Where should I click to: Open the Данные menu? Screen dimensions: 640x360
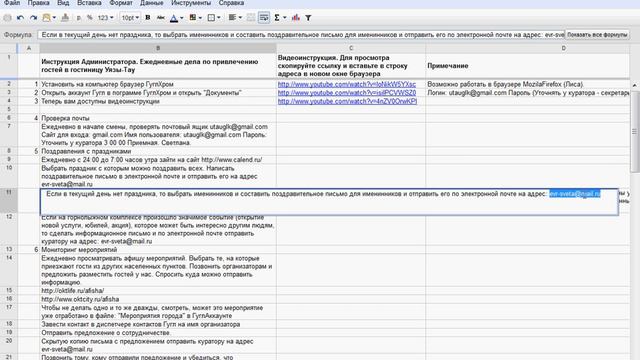click(x=151, y=3)
